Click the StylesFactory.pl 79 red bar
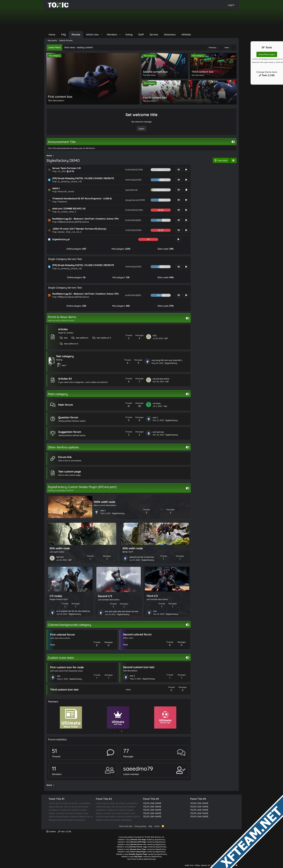Viewport: 283px width, 868px height. pyautogui.click(x=148, y=239)
